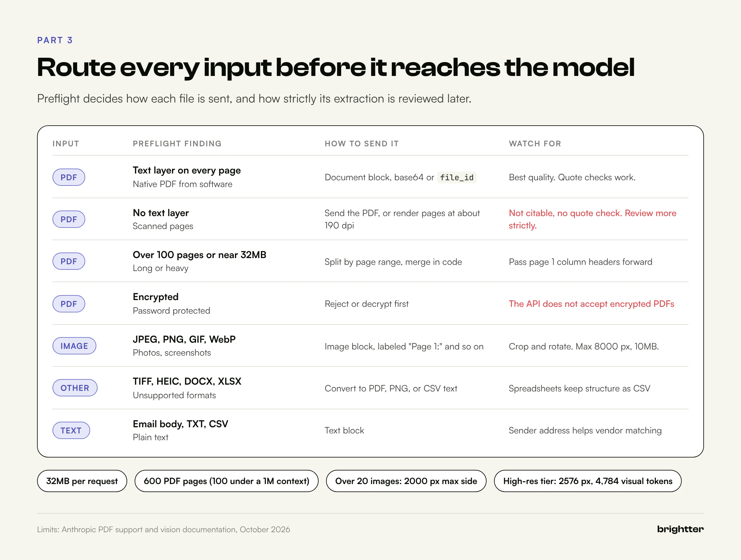
Task: Click Spreadsheets keep structure as CSV
Action: click(x=580, y=389)
